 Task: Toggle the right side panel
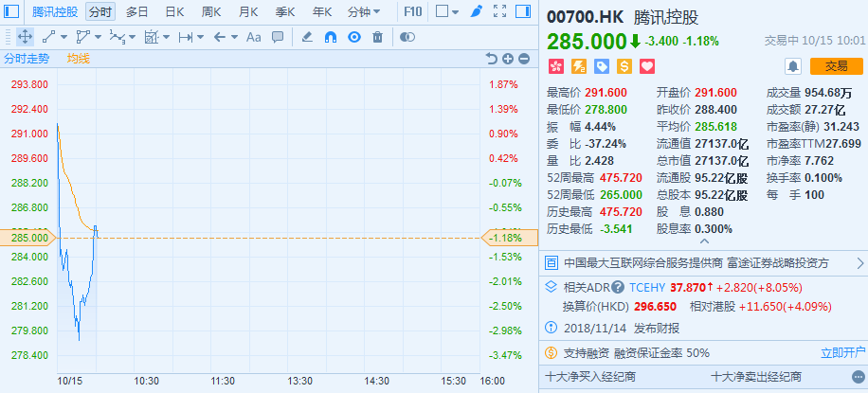click(522, 12)
